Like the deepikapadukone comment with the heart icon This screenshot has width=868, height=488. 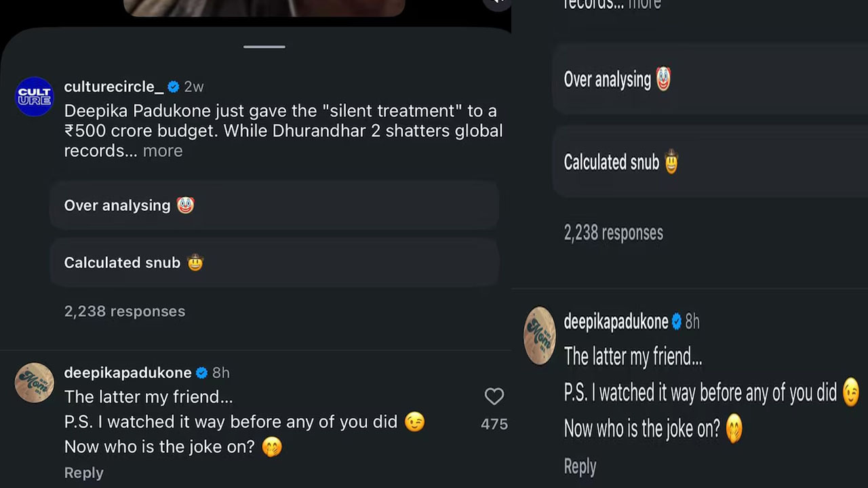point(494,396)
